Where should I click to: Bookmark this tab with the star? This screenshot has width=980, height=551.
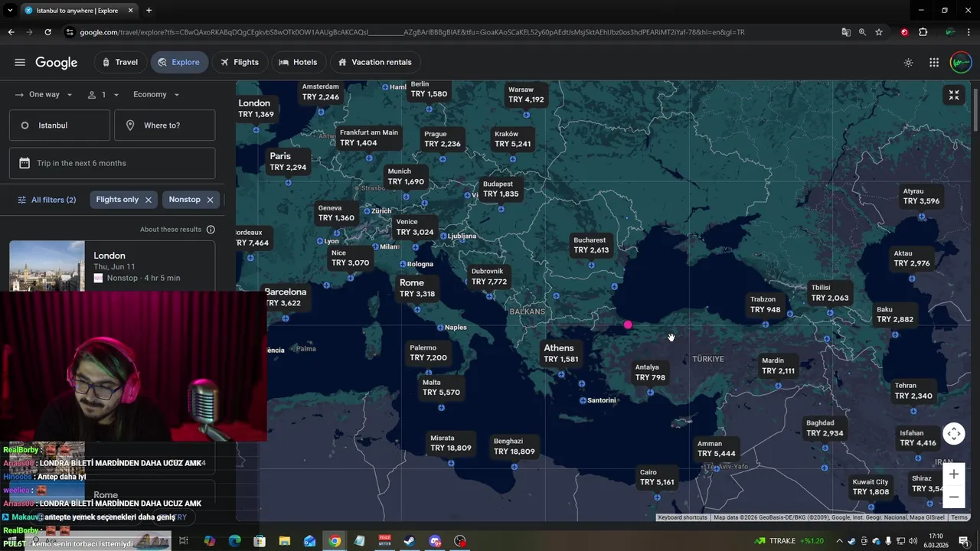[879, 32]
